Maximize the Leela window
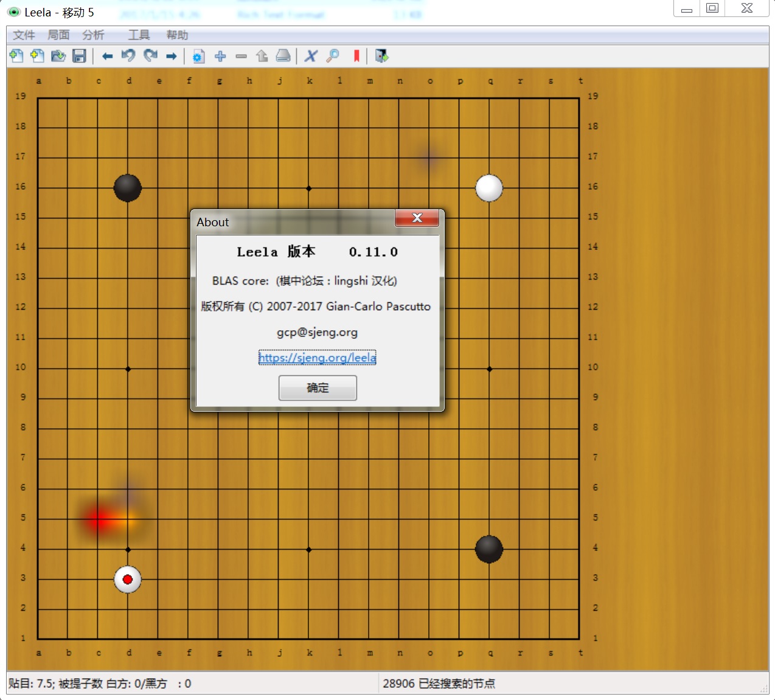The width and height of the screenshot is (775, 700). pos(712,8)
